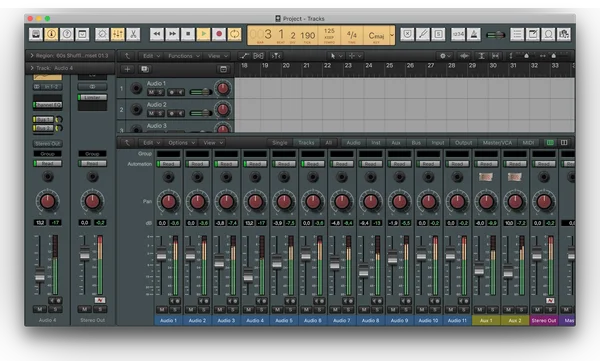Toggle the Metronome click icon
The height and width of the screenshot is (361, 600).
[474, 34]
